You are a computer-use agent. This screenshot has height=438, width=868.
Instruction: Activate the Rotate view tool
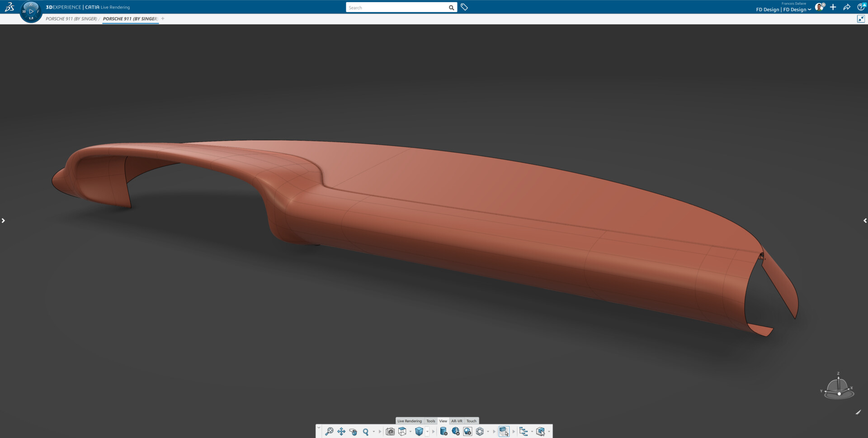(x=354, y=432)
